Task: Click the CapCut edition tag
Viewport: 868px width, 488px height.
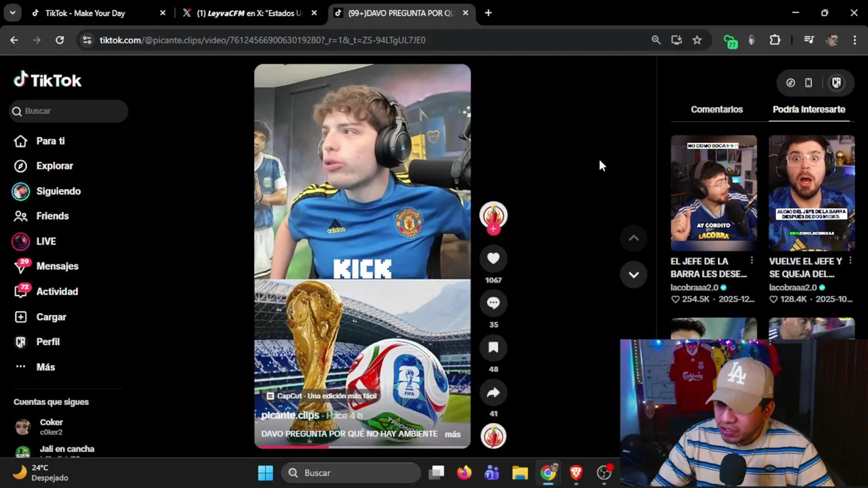Action: pyautogui.click(x=321, y=396)
